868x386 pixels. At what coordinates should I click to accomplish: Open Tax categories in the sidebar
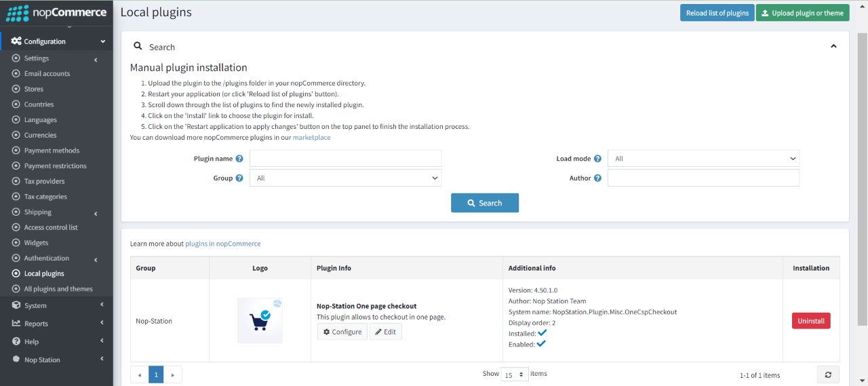tap(45, 197)
